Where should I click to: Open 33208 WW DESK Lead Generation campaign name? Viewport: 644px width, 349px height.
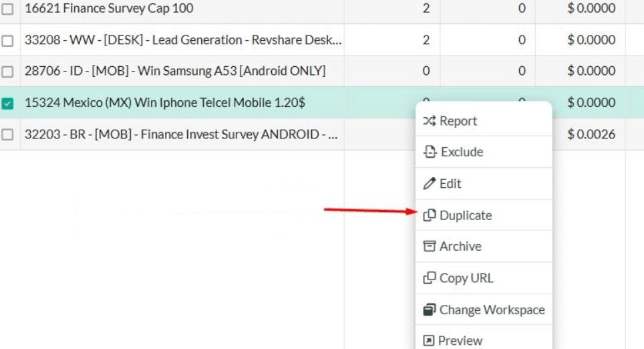(183, 40)
